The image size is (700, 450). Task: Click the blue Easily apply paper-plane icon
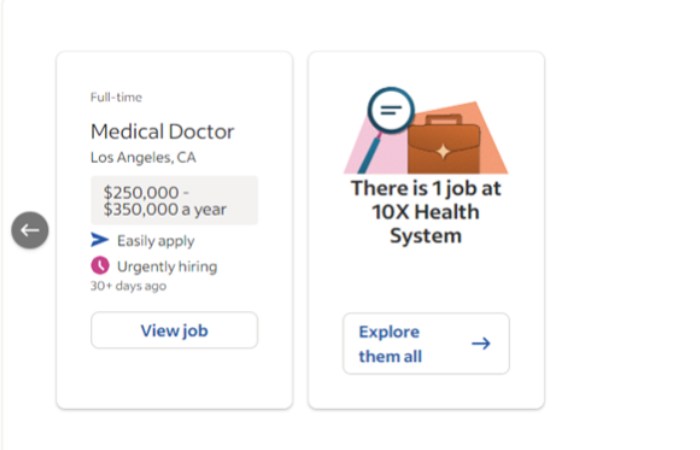tap(100, 240)
